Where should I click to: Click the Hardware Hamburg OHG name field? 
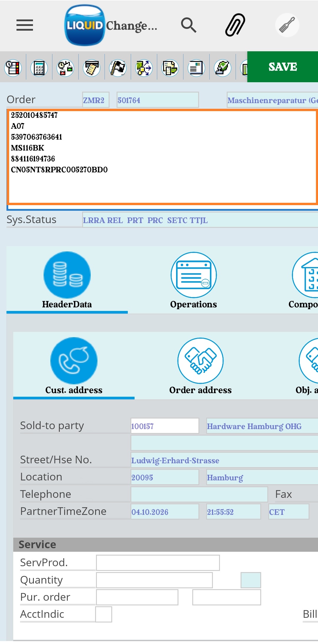[262, 426]
